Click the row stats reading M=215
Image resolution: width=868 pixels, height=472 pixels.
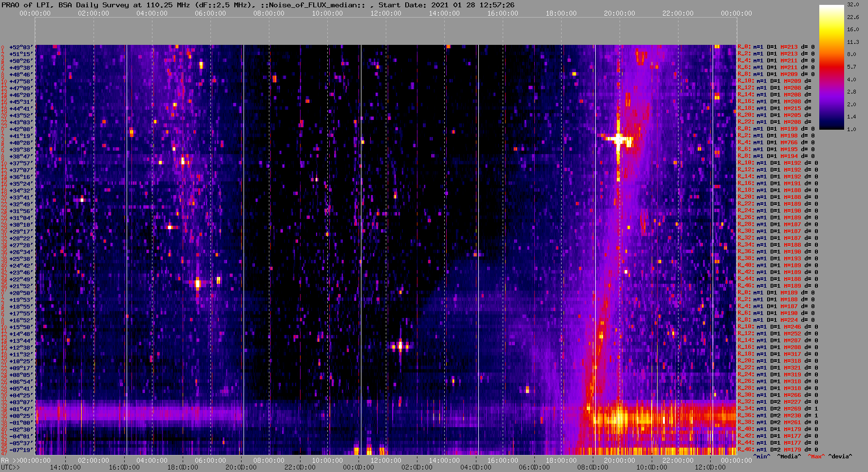774,109
